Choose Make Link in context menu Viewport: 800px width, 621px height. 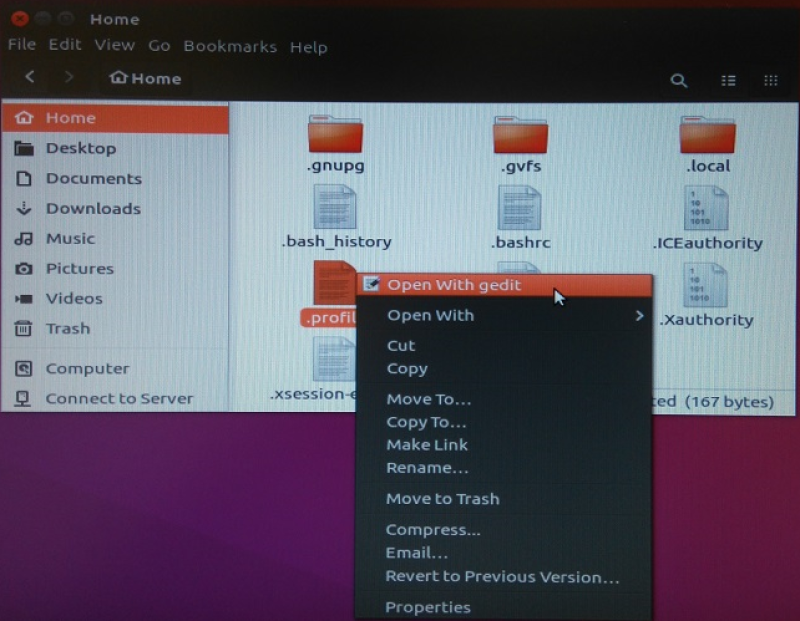point(504,445)
